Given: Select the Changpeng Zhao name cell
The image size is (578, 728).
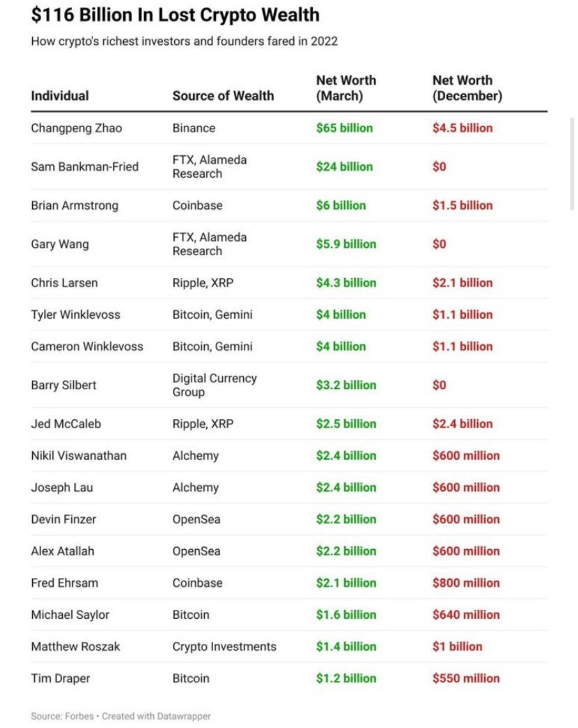Looking at the screenshot, I should 77,128.
